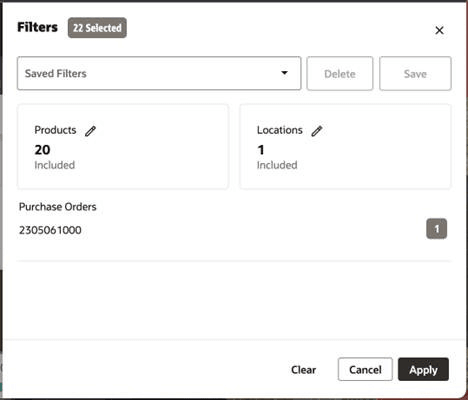Open the Saved Filters dropdown arrow
Image resolution: width=468 pixels, height=400 pixels.
point(284,73)
